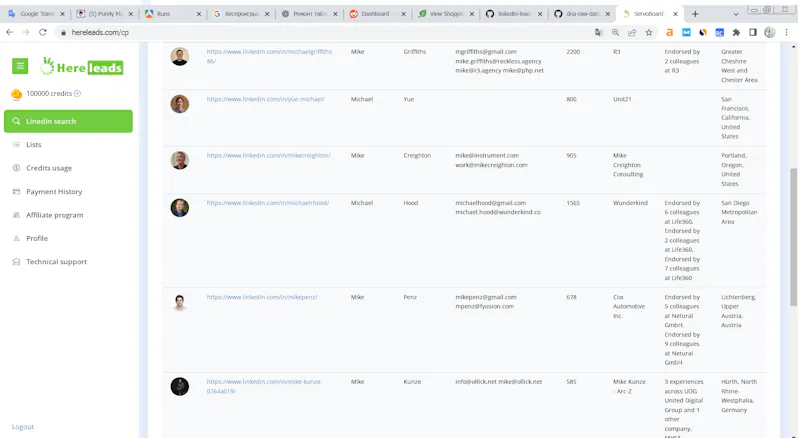Viewport: 800px width, 438px height.
Task: Toggle the green hamburger menu button
Action: [x=20, y=66]
